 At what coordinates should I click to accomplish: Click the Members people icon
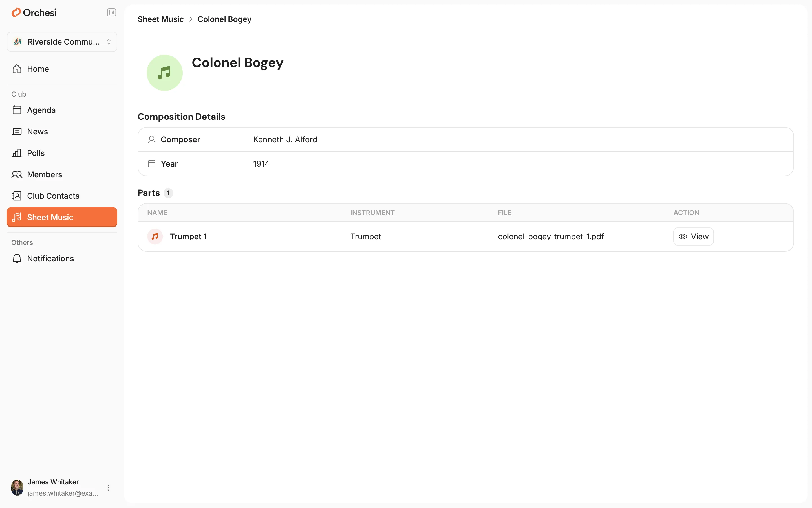point(17,174)
